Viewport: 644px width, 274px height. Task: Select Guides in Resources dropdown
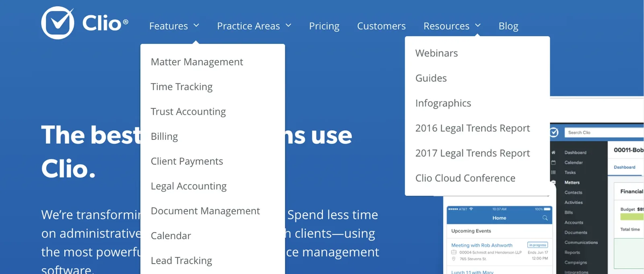[x=431, y=78]
